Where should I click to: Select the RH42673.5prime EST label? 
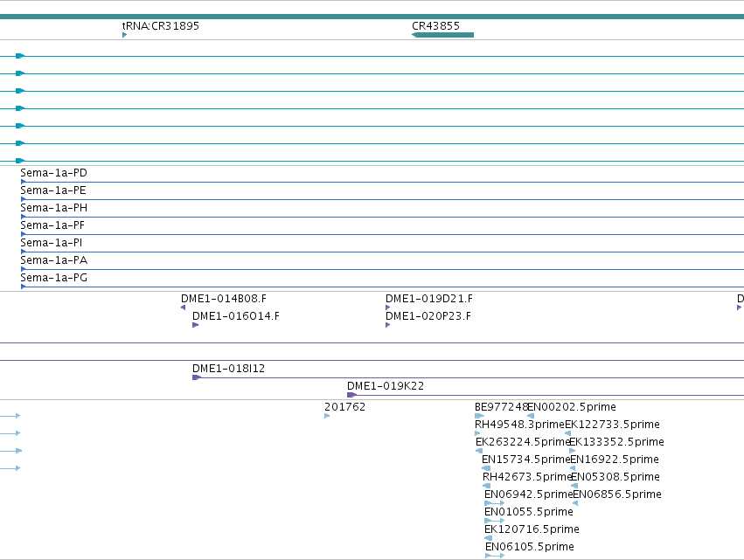click(527, 478)
